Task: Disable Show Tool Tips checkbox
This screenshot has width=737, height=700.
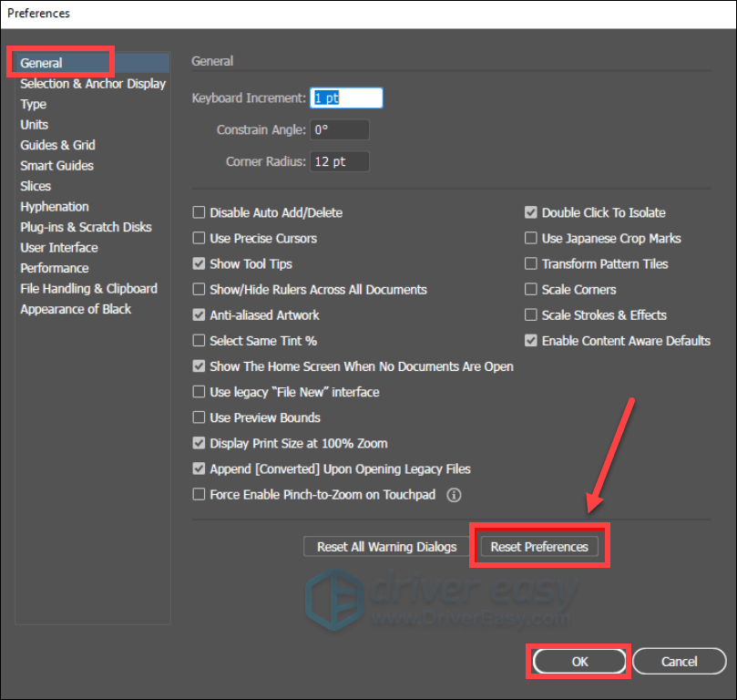Action: tap(199, 264)
